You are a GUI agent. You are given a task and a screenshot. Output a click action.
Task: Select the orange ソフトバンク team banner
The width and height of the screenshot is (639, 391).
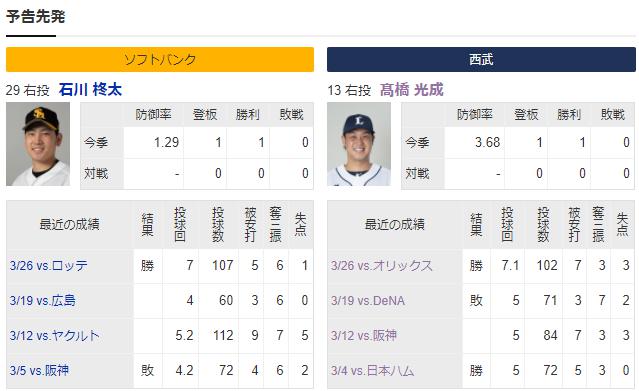(x=160, y=60)
